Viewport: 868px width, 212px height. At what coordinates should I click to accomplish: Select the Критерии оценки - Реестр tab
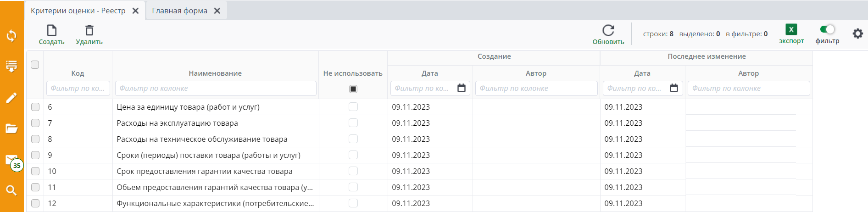[78, 11]
